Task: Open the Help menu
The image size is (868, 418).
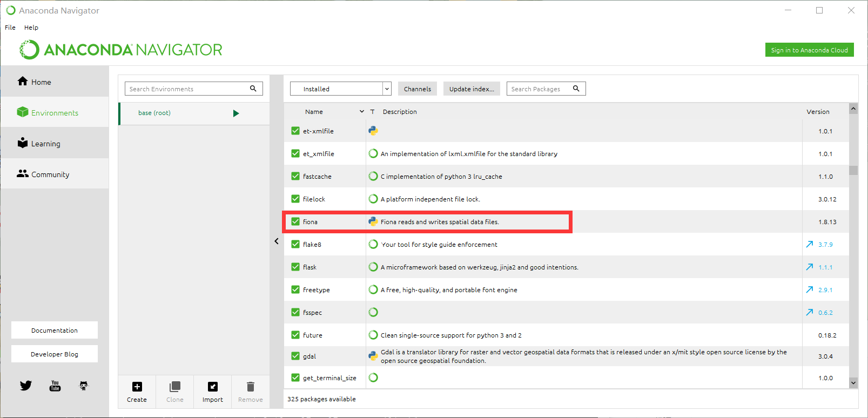Action: 31,27
